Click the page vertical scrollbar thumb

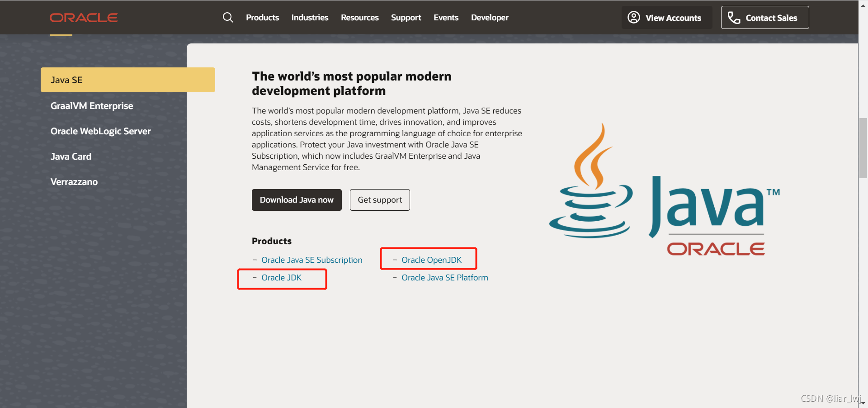click(863, 148)
